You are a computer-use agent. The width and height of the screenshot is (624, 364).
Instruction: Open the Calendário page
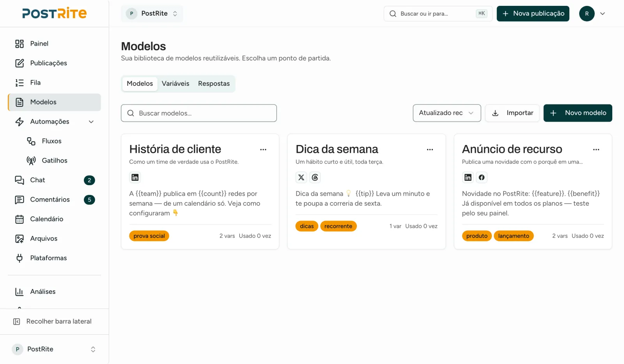pyautogui.click(x=54, y=219)
